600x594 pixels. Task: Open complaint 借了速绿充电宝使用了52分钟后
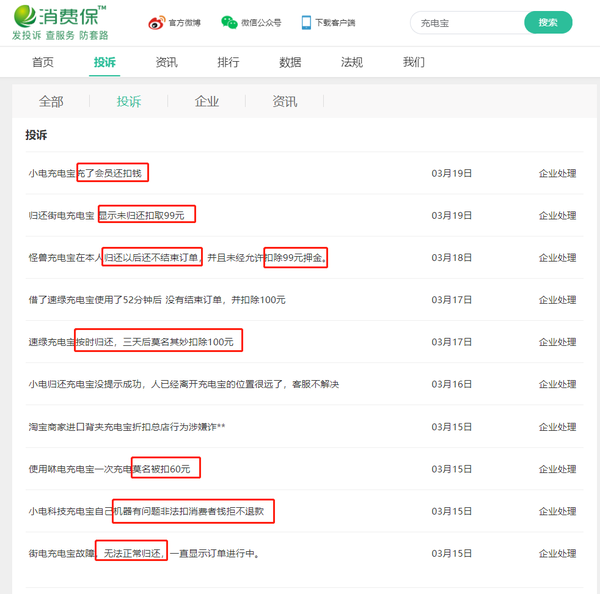(x=157, y=300)
